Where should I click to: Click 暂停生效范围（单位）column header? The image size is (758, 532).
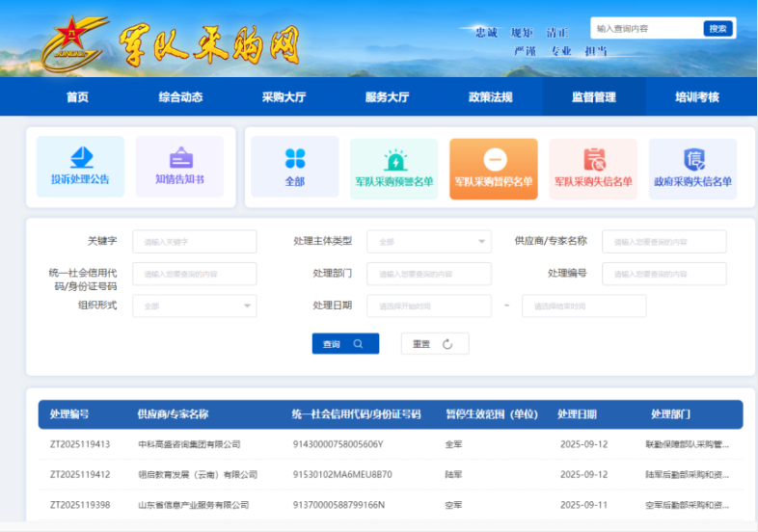coord(492,414)
